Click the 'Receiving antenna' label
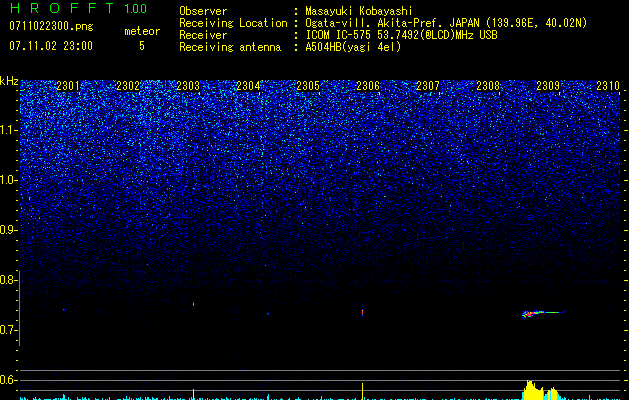 coord(230,47)
